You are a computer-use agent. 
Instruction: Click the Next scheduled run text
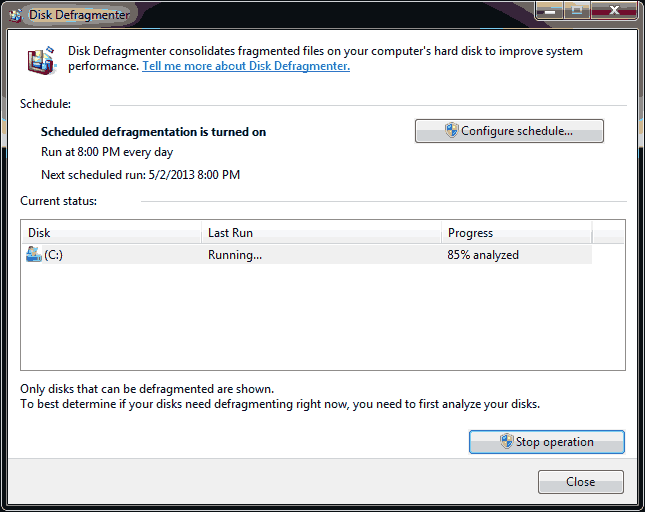pyautogui.click(x=140, y=175)
